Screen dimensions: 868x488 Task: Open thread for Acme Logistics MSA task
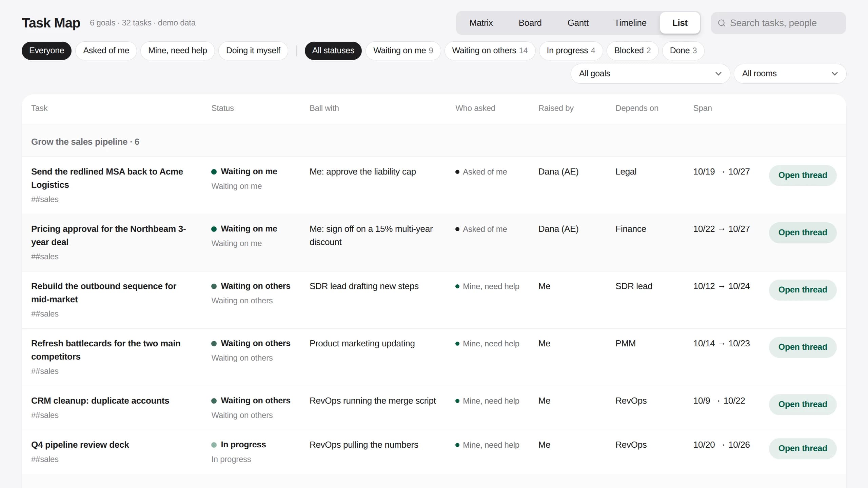(x=803, y=175)
